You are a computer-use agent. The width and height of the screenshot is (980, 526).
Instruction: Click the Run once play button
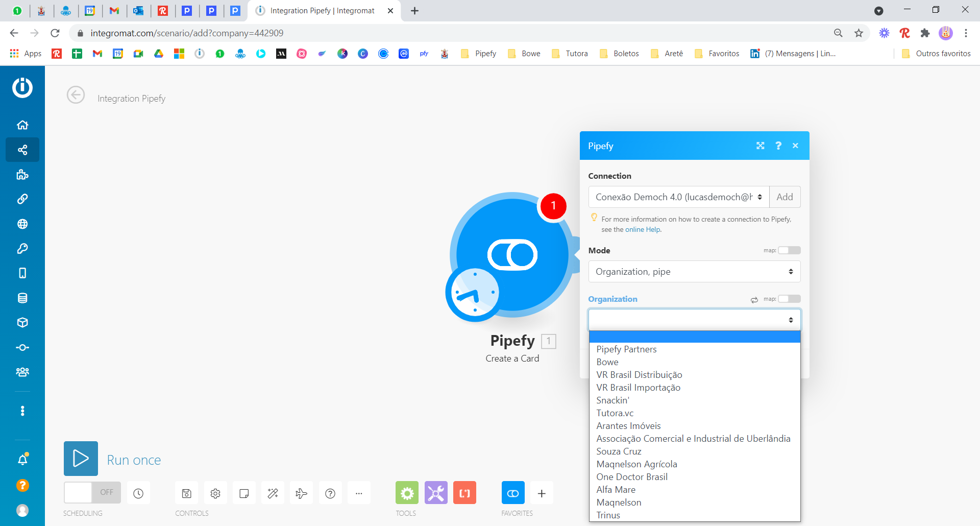click(81, 459)
